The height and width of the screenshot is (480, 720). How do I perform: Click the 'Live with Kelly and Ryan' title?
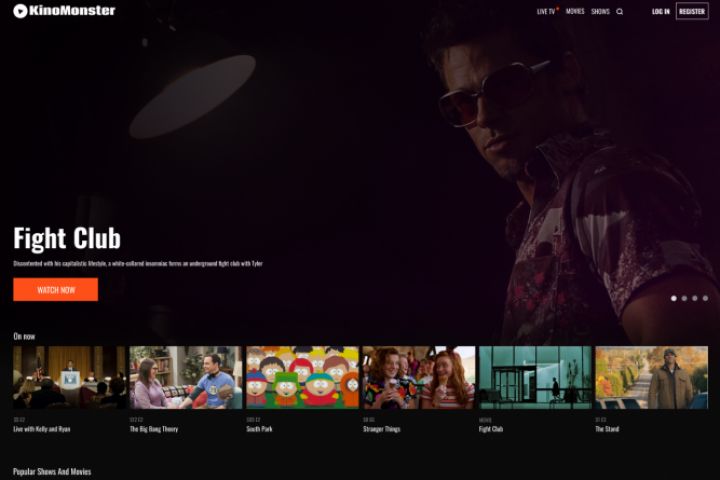(x=42, y=429)
